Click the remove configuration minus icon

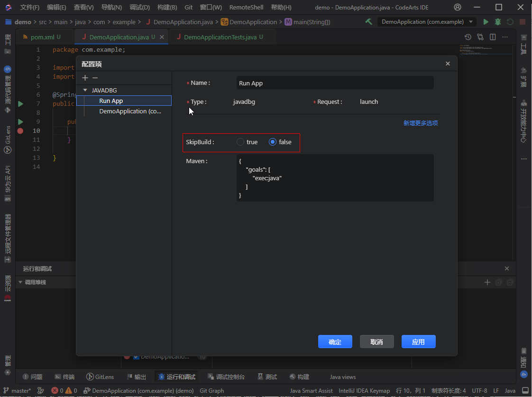95,78
